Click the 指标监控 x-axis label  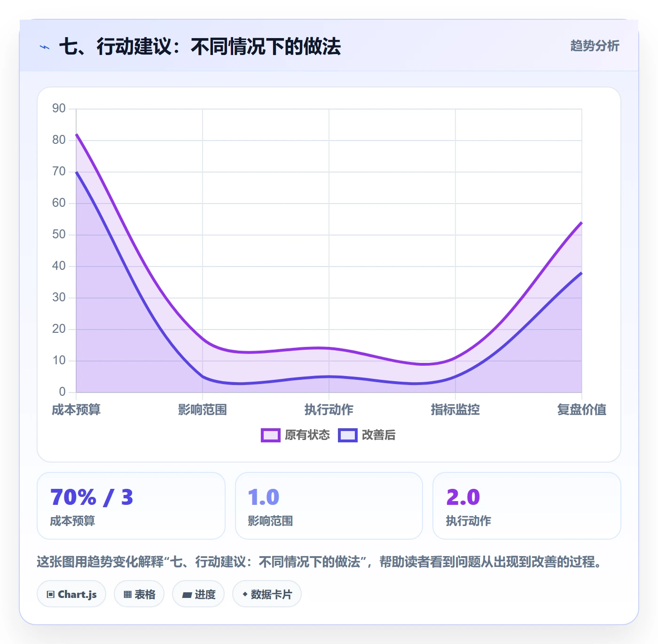455,409
